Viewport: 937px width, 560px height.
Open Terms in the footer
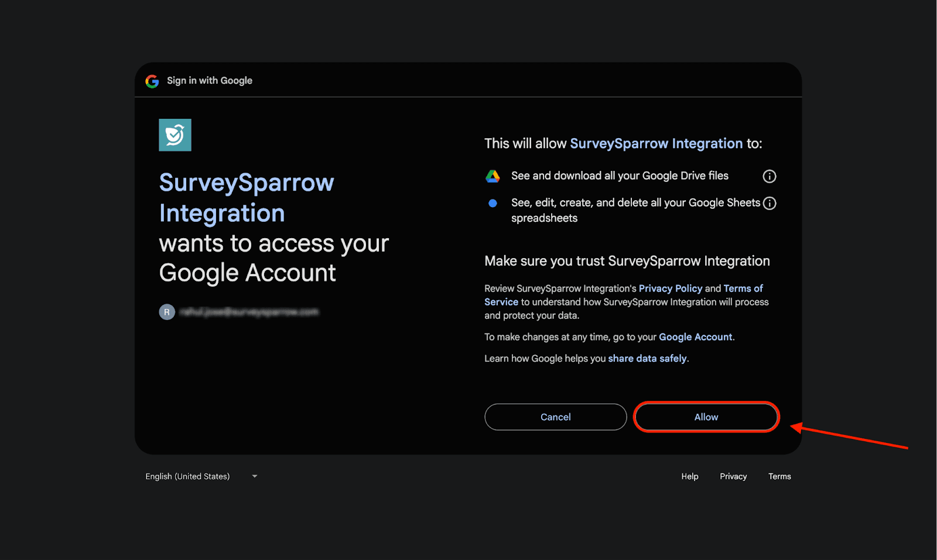[x=779, y=476]
